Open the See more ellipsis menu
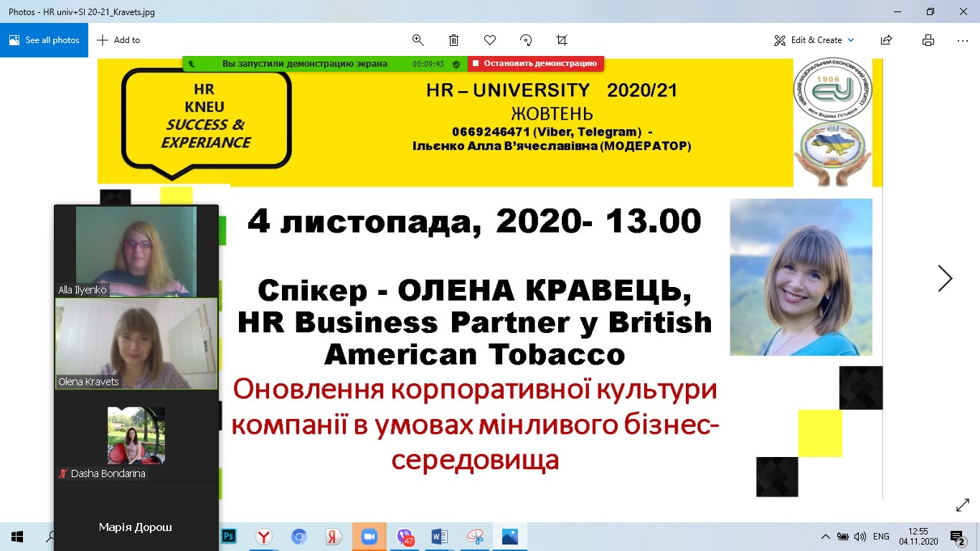This screenshot has width=980, height=551. click(x=963, y=40)
